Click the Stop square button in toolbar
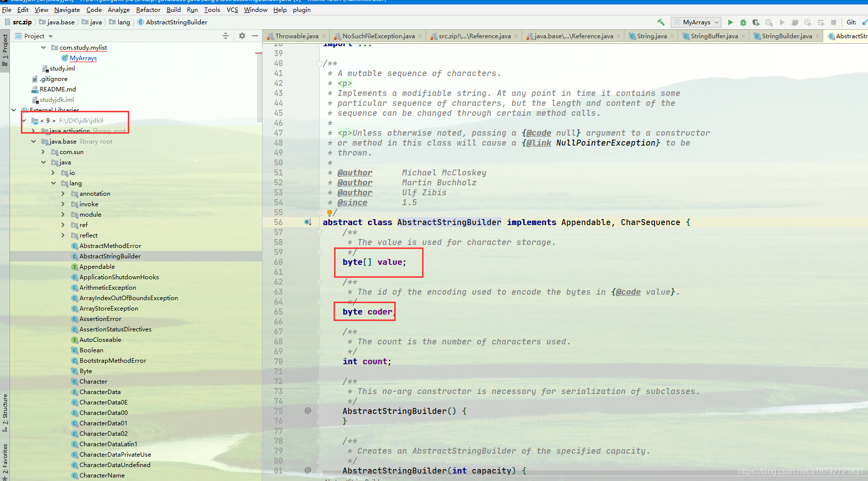Screen dimensions: 868x481 coord(834,22)
